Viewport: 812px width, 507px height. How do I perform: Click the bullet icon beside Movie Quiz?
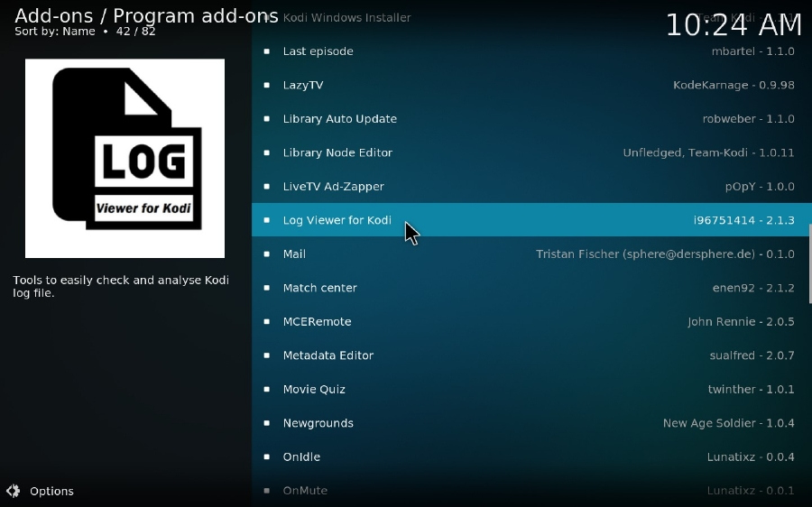267,389
